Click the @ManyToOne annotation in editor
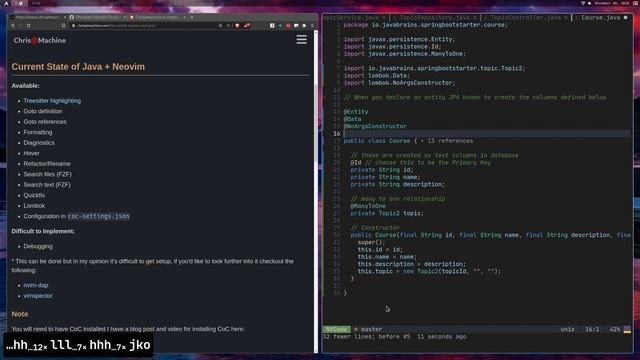Screen dimensions: 640x360 [368, 206]
